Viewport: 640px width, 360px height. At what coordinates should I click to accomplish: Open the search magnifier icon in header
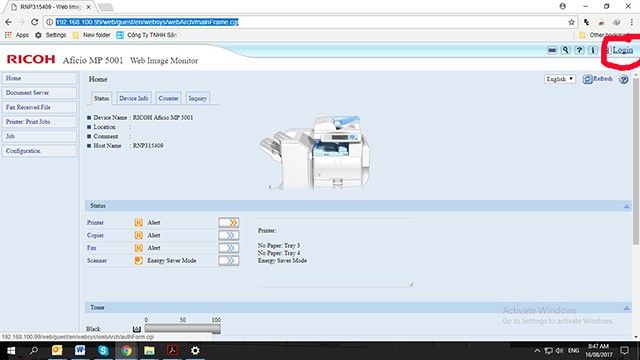[565, 50]
